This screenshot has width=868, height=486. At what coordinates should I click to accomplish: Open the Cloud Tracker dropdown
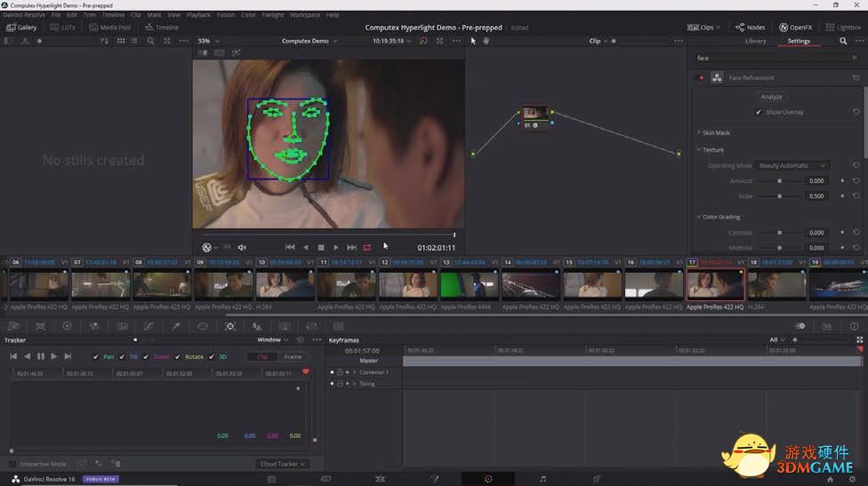coord(282,464)
